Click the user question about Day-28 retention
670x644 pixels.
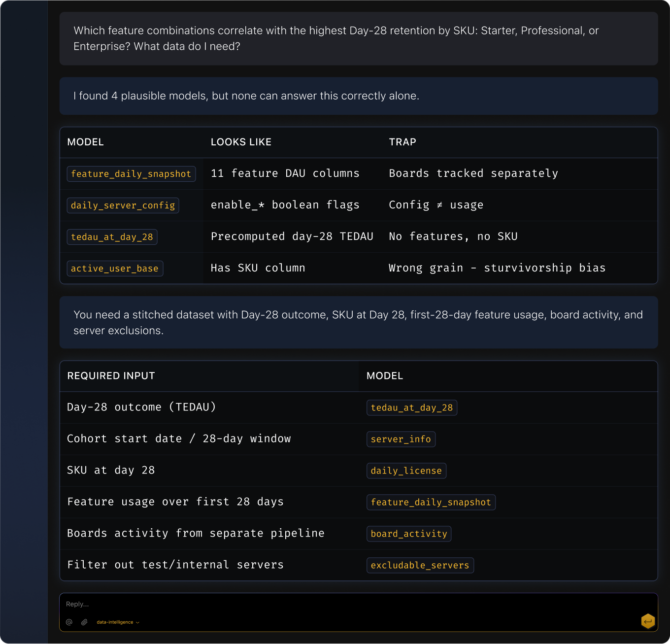coord(336,38)
